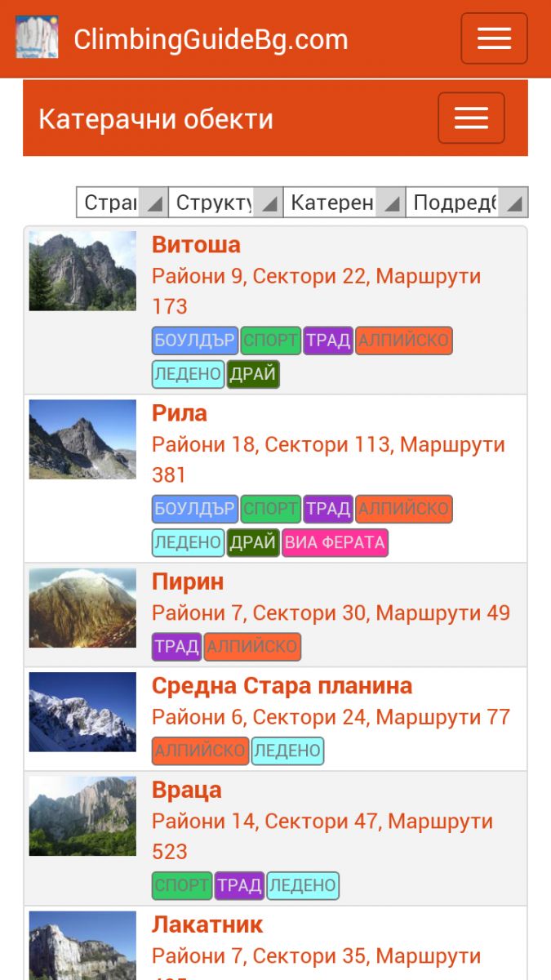Tap the ClimbingGuideBg site logo icon
This screenshot has height=980, width=551.
point(37,38)
